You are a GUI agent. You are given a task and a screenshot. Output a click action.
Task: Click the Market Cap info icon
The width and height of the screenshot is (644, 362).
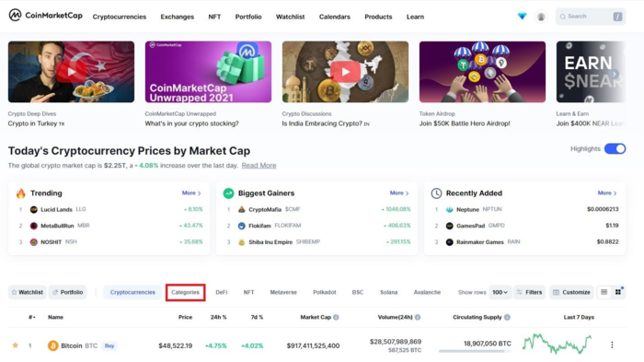tap(336, 317)
